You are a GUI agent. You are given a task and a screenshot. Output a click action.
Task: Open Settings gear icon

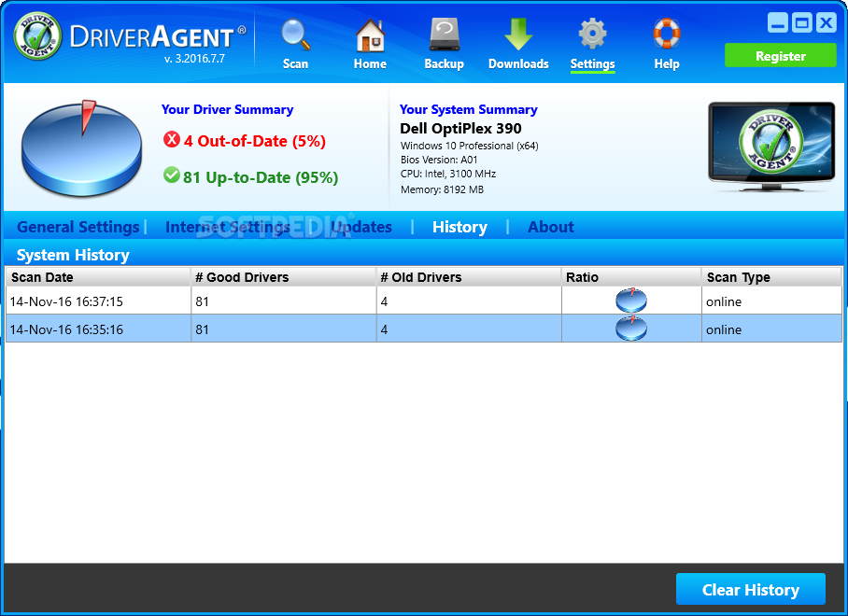coord(592,34)
